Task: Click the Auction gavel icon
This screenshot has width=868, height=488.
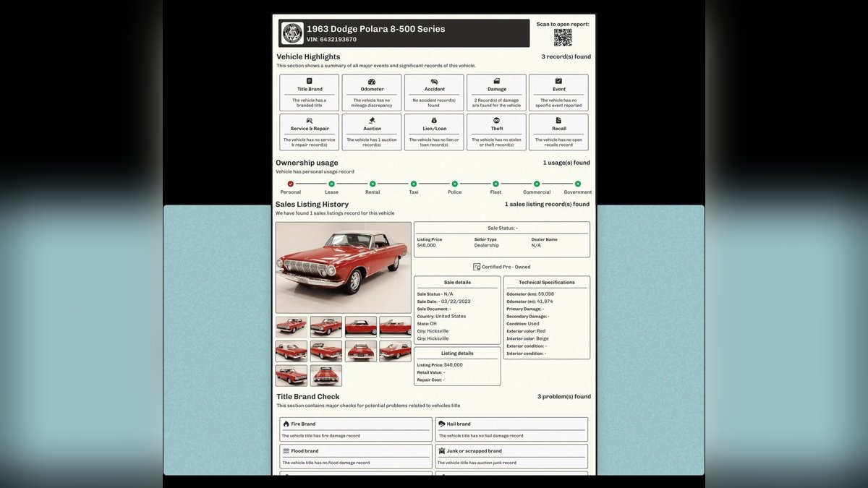Action: point(372,120)
